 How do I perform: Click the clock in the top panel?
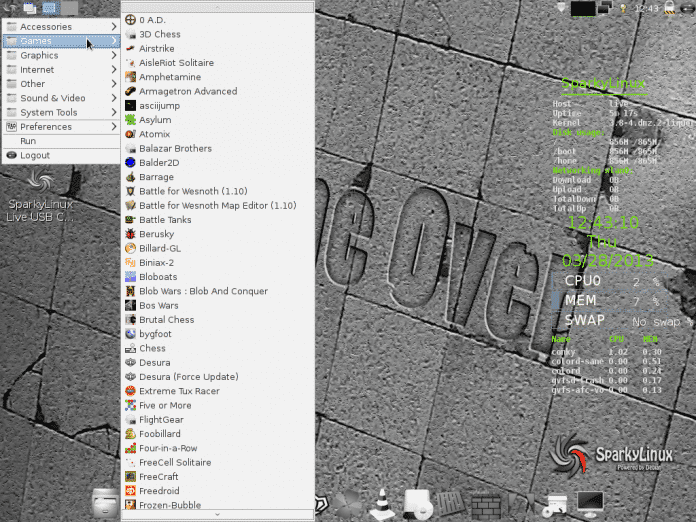pyautogui.click(x=647, y=8)
